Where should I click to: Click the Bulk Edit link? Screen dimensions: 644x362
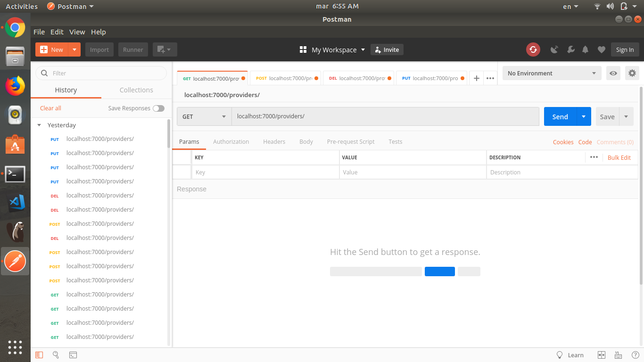tap(619, 157)
